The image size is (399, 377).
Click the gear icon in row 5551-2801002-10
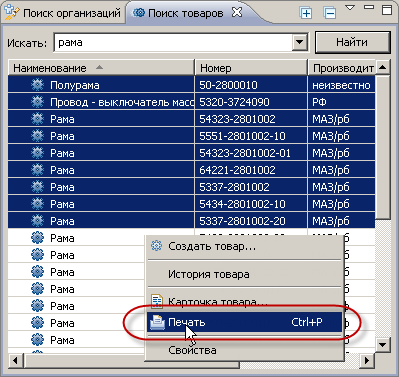37,136
